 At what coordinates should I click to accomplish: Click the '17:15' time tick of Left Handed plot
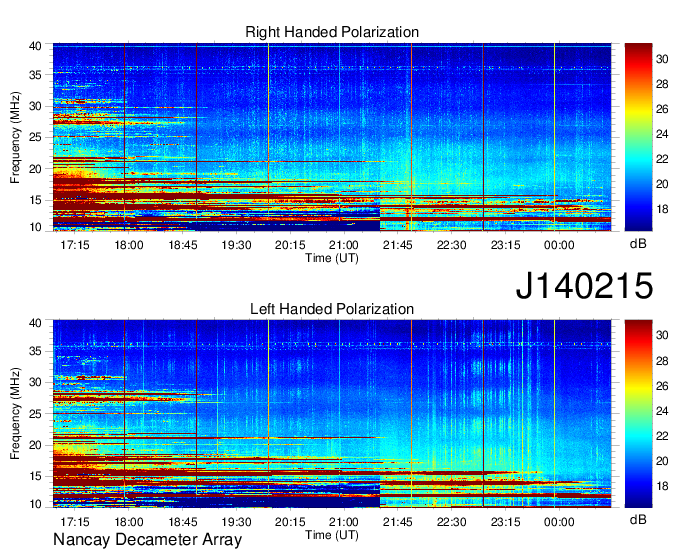pos(75,522)
